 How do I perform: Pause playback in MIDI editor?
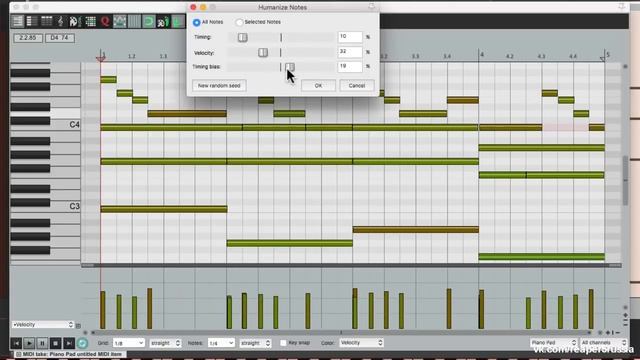42,343
